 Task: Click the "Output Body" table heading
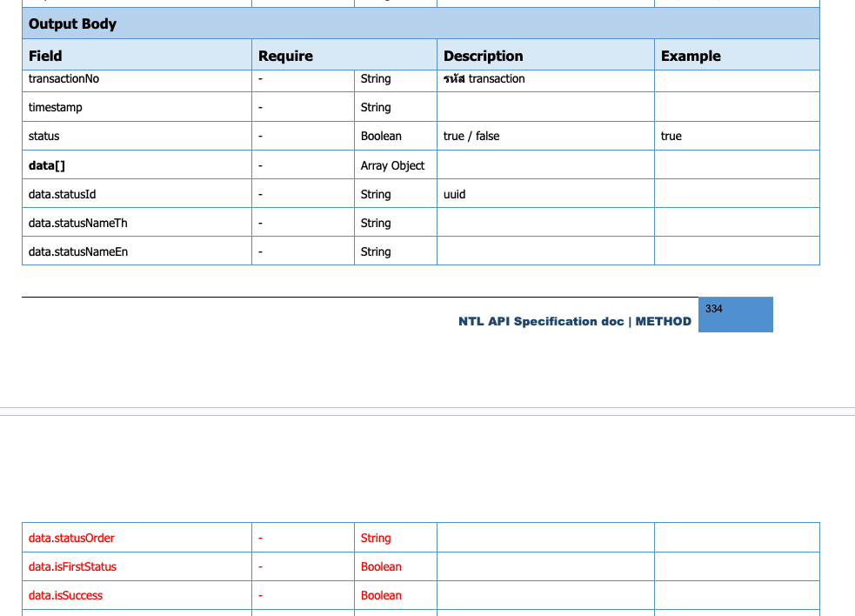(x=72, y=23)
